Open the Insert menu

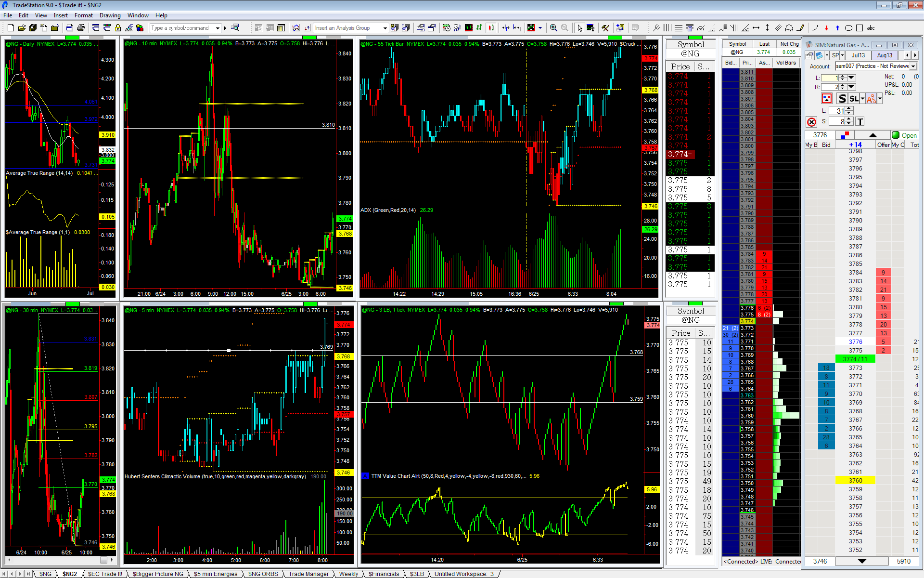coord(61,15)
